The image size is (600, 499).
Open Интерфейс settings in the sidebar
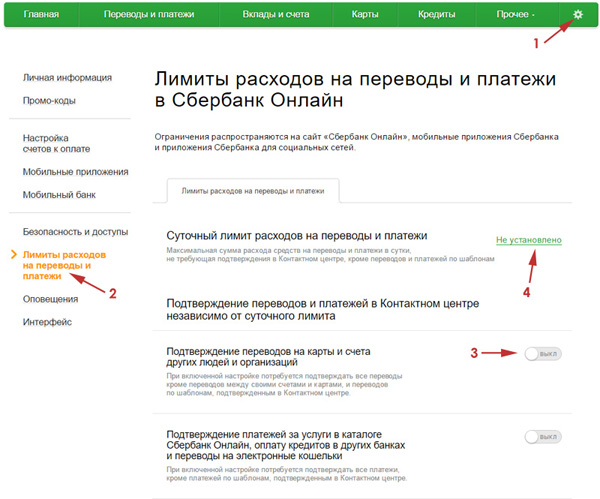[x=49, y=321]
